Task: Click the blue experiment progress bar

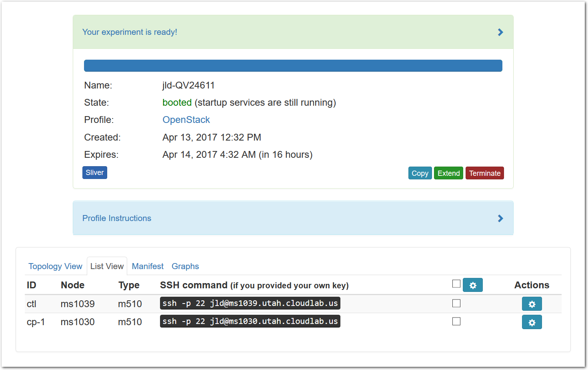Action: (293, 66)
